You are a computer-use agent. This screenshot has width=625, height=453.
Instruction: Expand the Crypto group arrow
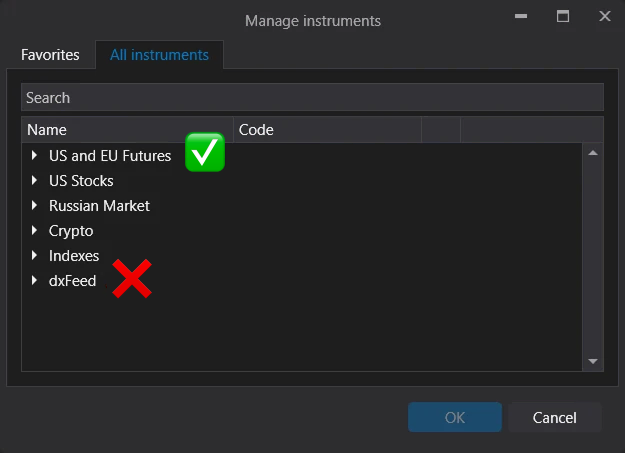click(34, 231)
